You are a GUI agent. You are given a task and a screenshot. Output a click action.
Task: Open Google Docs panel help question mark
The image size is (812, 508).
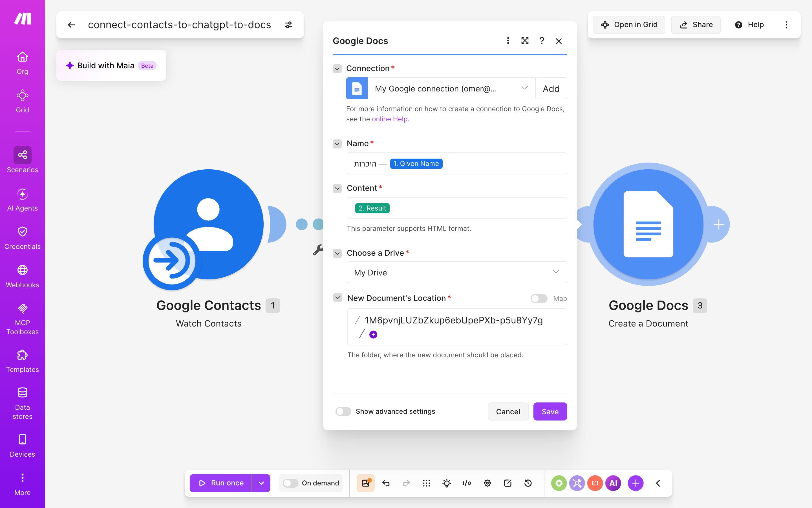[x=542, y=41]
